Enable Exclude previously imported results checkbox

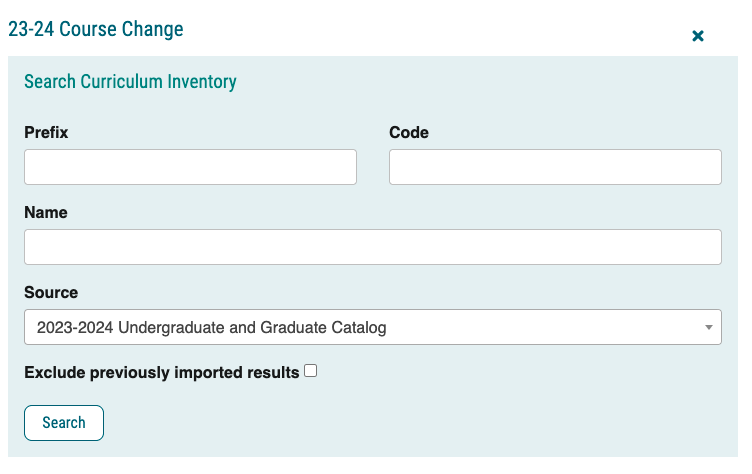click(311, 371)
